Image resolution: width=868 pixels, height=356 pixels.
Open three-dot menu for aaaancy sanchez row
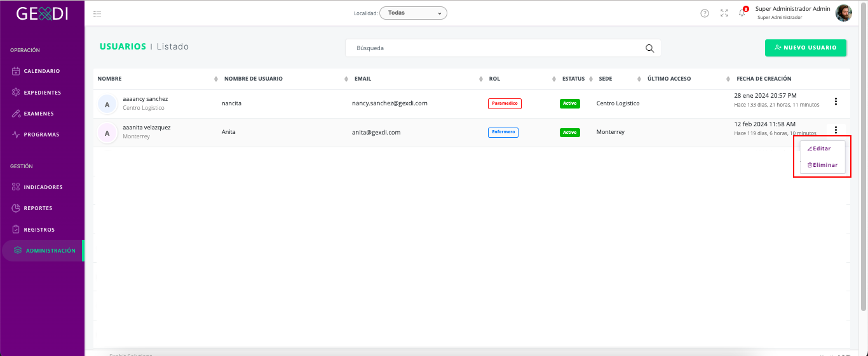(836, 102)
